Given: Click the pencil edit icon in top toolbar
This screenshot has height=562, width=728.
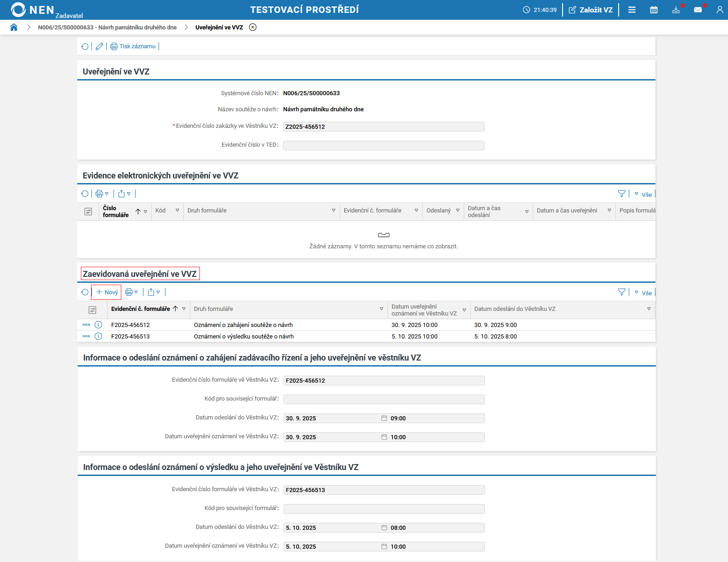Looking at the screenshot, I should click(99, 46).
